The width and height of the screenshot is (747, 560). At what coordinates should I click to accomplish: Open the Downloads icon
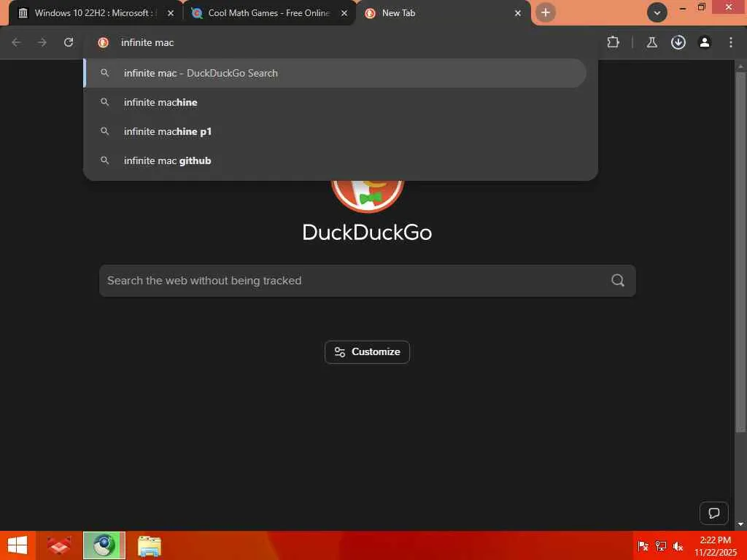coord(678,42)
